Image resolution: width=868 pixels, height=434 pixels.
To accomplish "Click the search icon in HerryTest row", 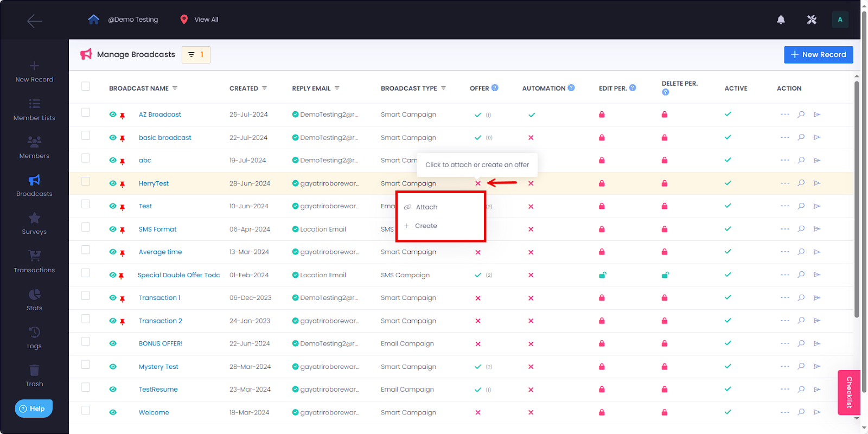I will 801,183.
